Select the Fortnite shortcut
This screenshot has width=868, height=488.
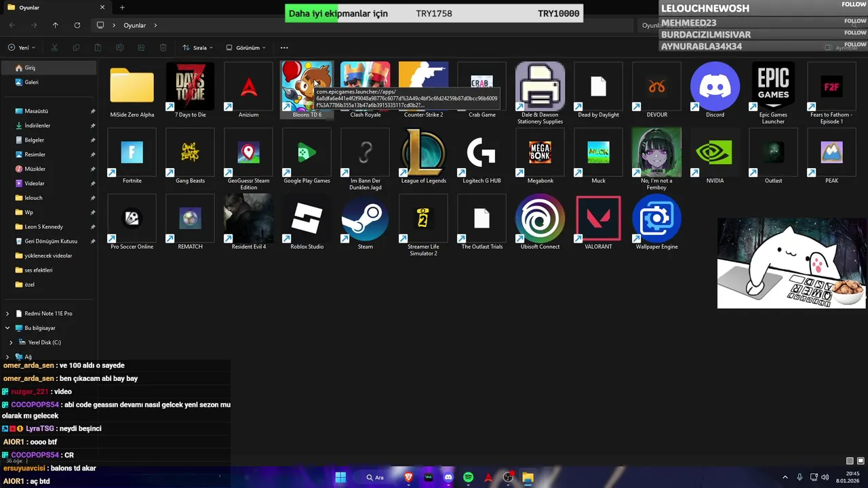tap(132, 157)
